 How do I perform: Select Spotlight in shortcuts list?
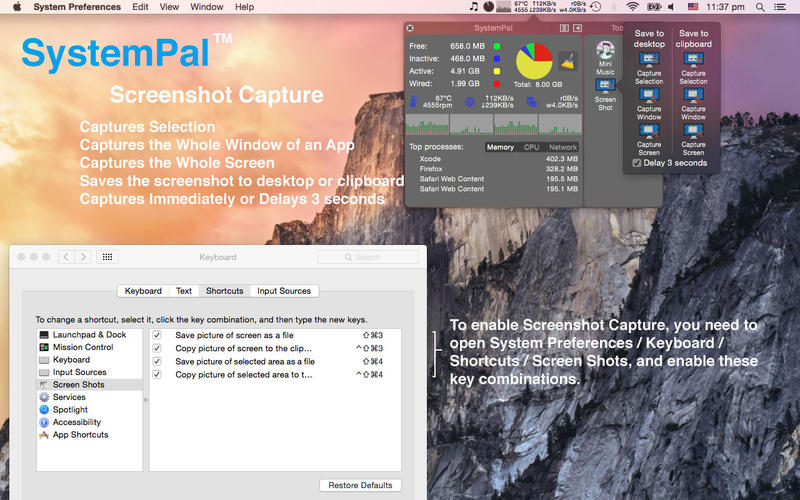point(89,410)
